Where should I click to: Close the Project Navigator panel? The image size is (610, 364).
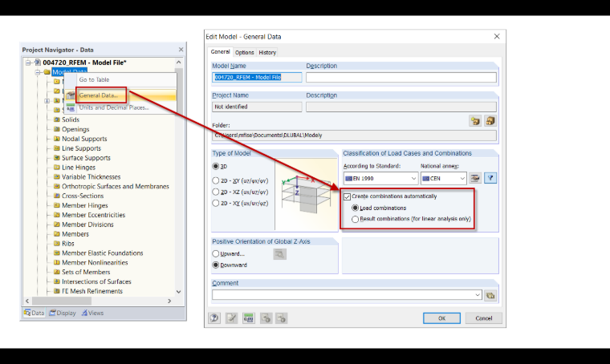181,50
